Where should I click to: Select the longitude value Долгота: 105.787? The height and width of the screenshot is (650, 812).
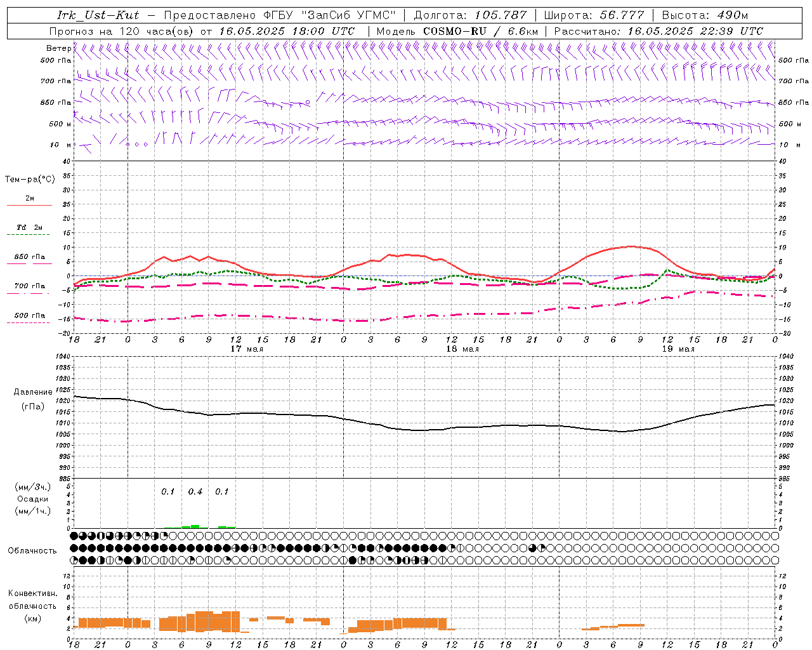pyautogui.click(x=470, y=15)
